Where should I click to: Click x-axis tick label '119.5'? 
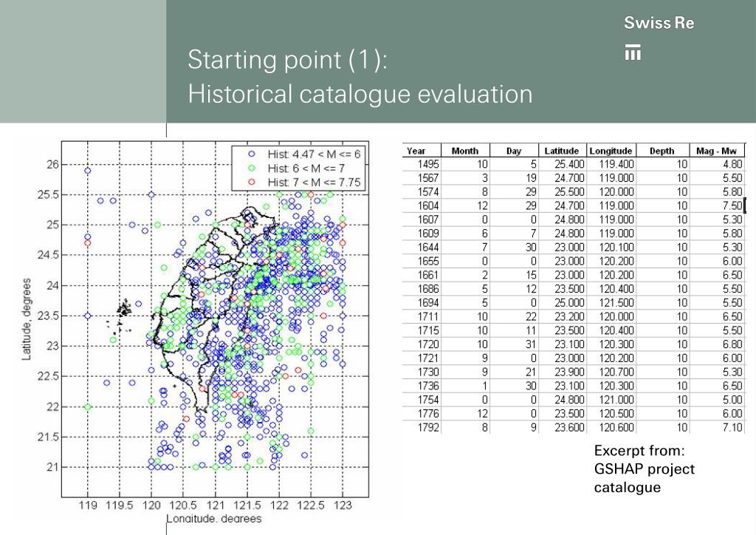tap(119, 505)
